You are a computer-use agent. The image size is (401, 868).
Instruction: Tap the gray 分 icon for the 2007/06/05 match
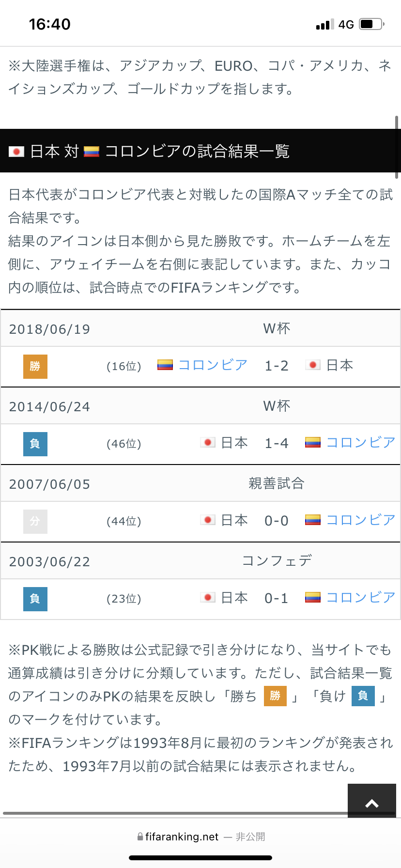point(35,521)
